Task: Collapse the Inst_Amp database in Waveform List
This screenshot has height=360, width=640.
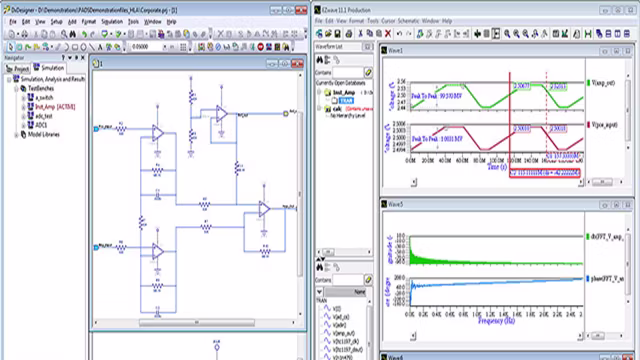Action: [319, 93]
